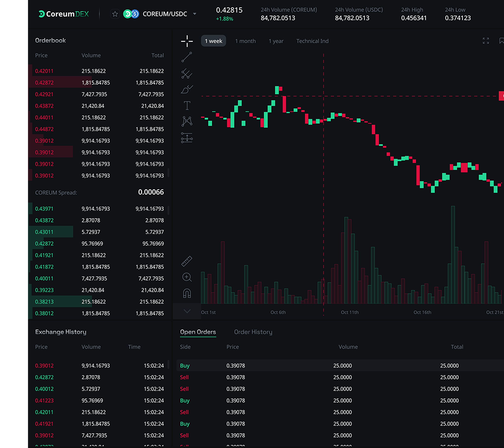Select the Open Orders tab
The image size is (504, 448).
198,332
